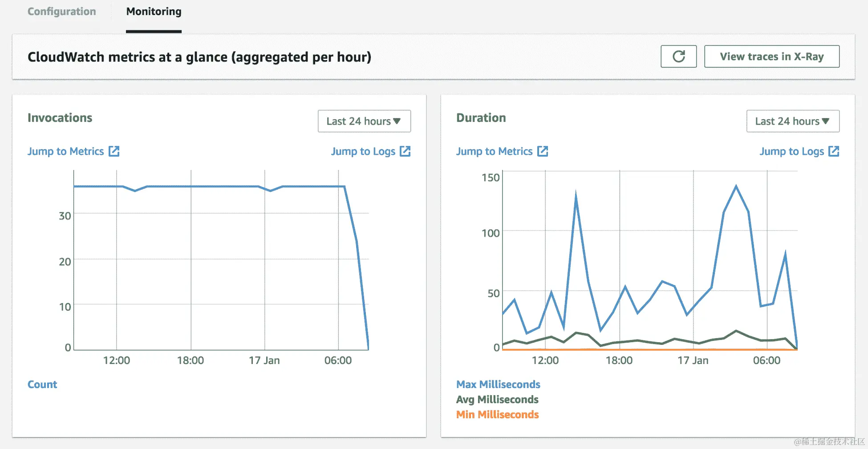Select the Monitoring tab

click(154, 12)
